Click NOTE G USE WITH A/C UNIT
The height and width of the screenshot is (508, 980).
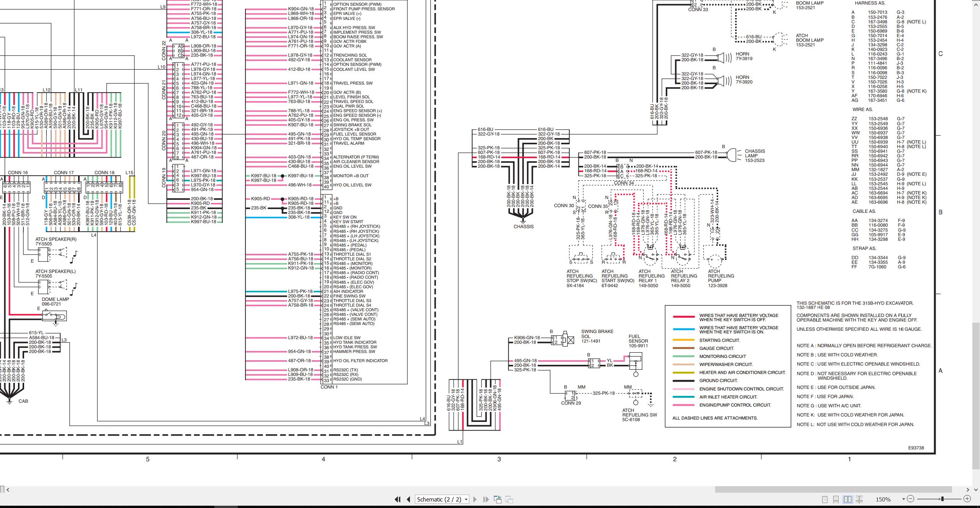(829, 406)
